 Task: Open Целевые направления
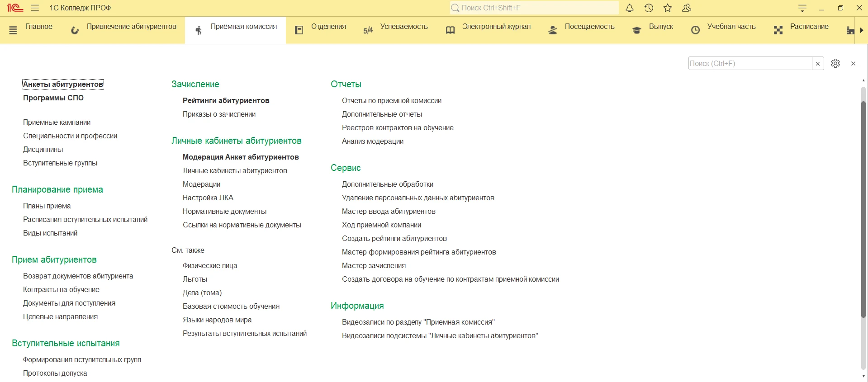[61, 316]
